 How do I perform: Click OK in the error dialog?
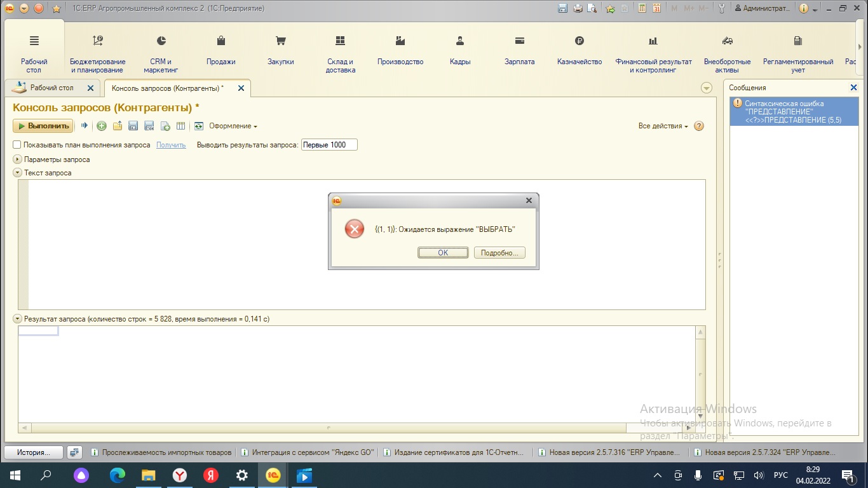[443, 253]
